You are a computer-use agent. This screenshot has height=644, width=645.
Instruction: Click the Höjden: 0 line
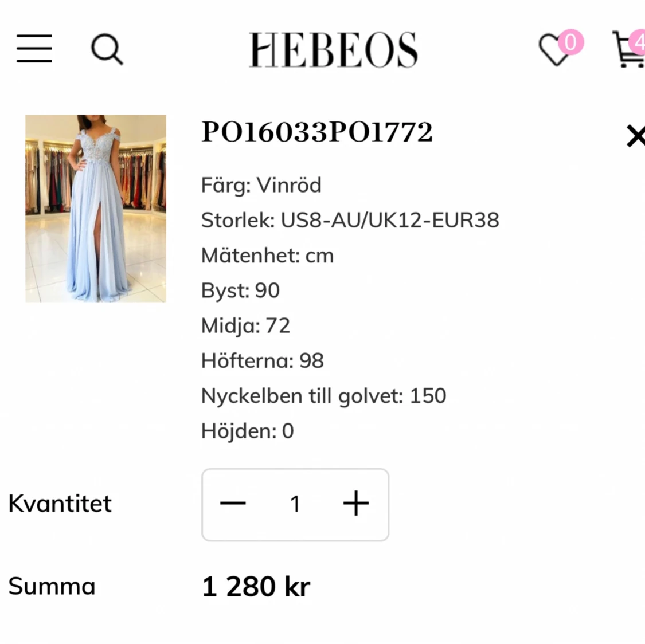click(247, 431)
